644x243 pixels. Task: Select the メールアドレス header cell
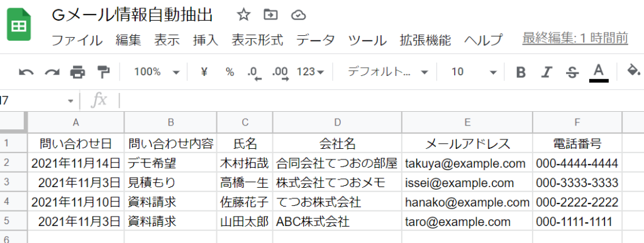467,143
